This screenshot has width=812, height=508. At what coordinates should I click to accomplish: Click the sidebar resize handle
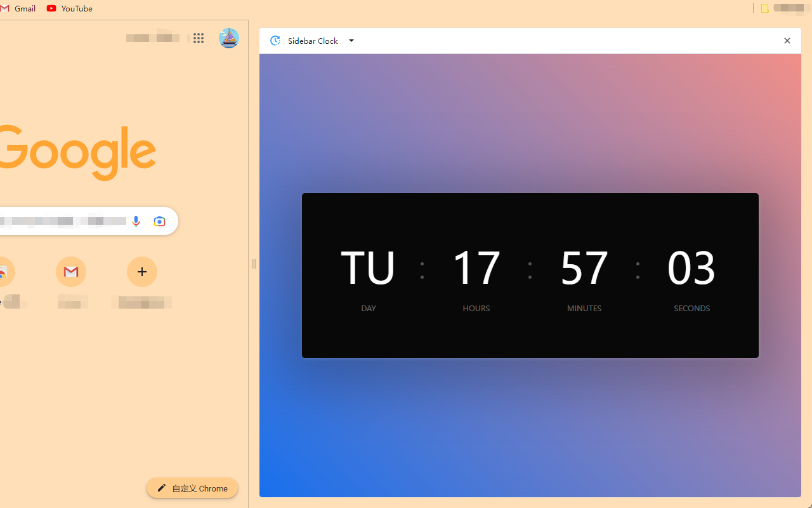click(254, 264)
